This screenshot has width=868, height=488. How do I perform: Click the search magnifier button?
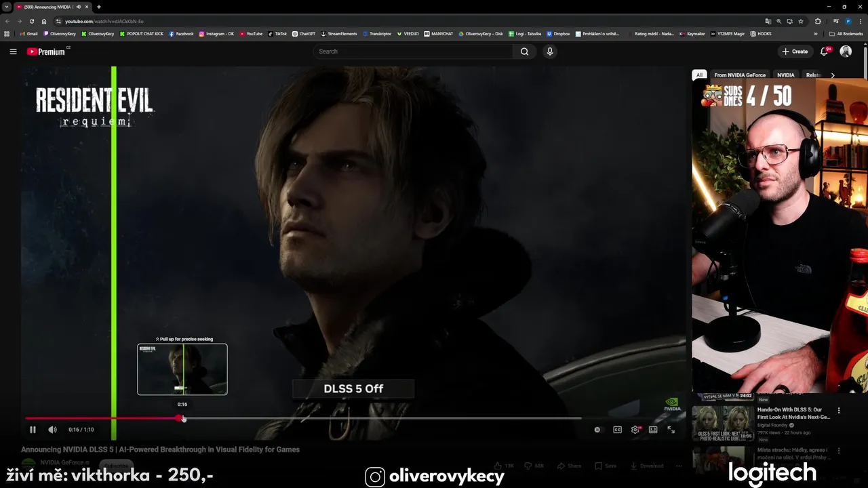(524, 52)
